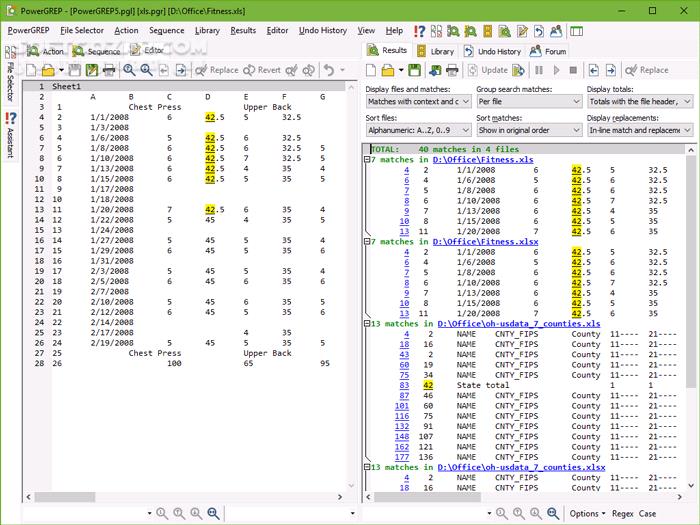This screenshot has width=700, height=525.
Task: Open Display files and matches dropdown
Action: [x=418, y=102]
